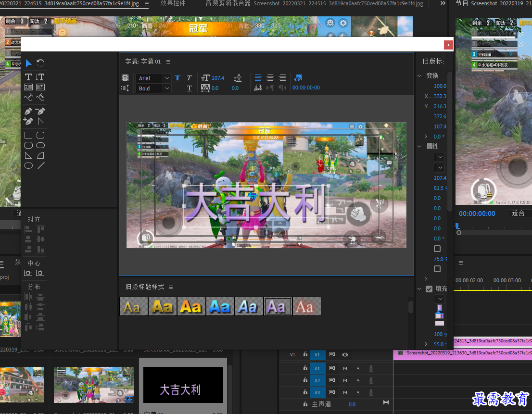Viewport: 532px width, 414px height.
Task: Click the vertical center icon under 中心
Action: 40,273
